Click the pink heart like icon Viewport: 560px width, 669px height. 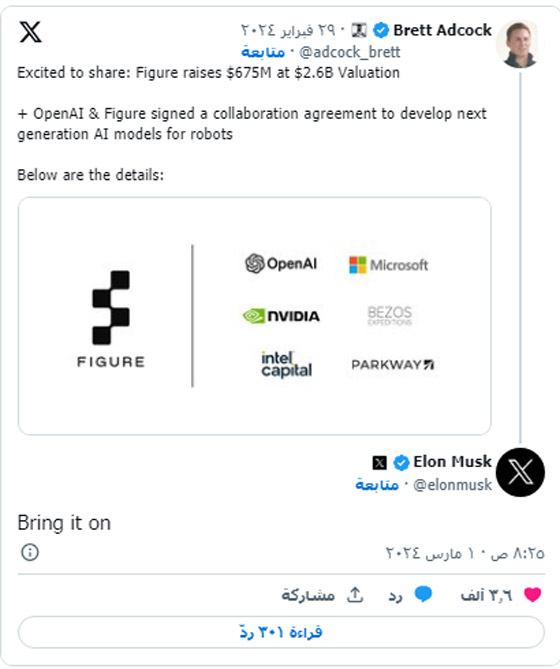click(x=532, y=594)
